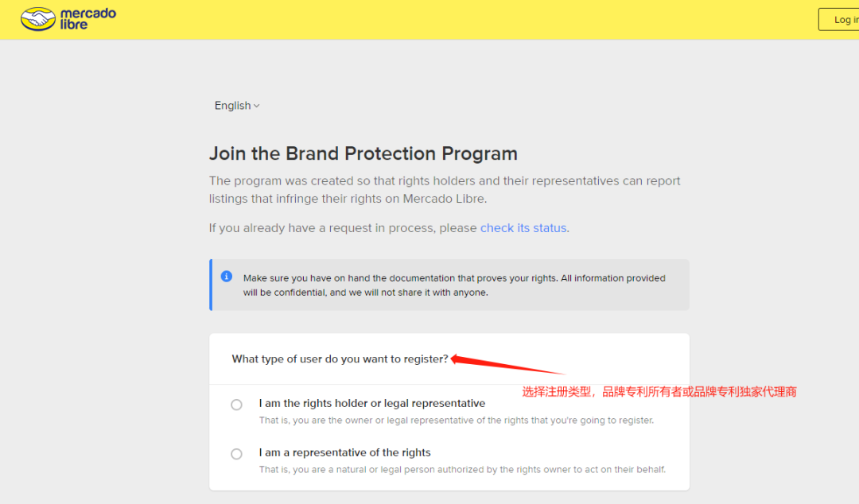The image size is (859, 504).
Task: Click the "What type of user" question heading
Action: [340, 359]
